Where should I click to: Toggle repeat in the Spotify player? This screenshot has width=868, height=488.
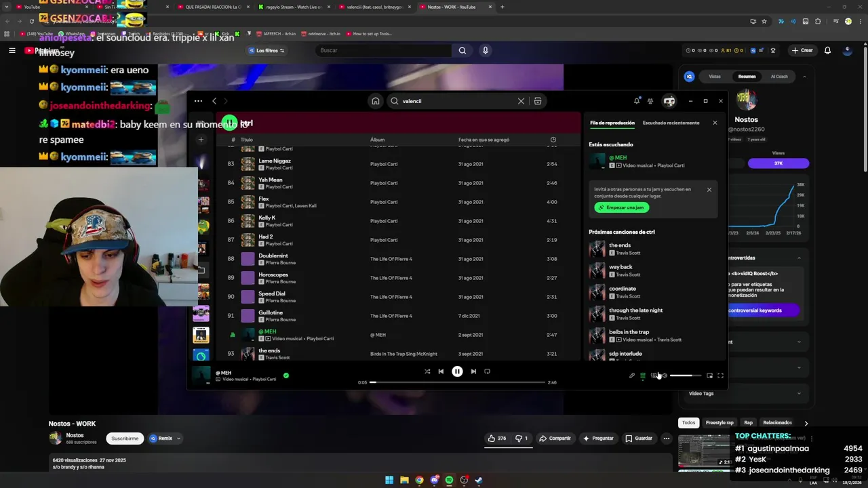point(487,371)
